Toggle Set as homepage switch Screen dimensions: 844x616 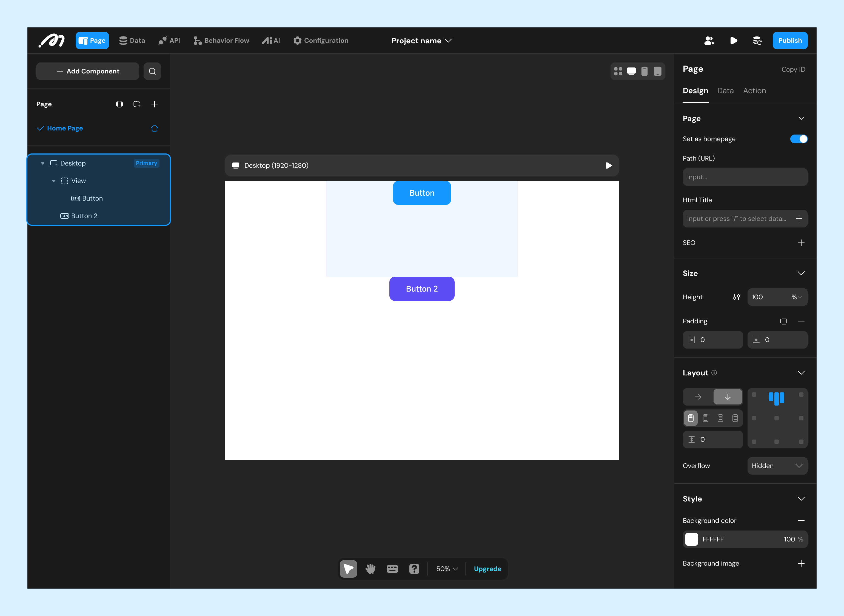tap(799, 139)
